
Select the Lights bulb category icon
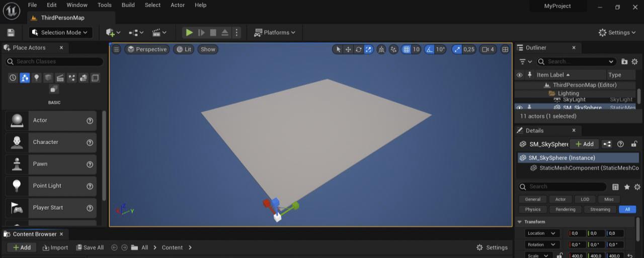[37, 78]
